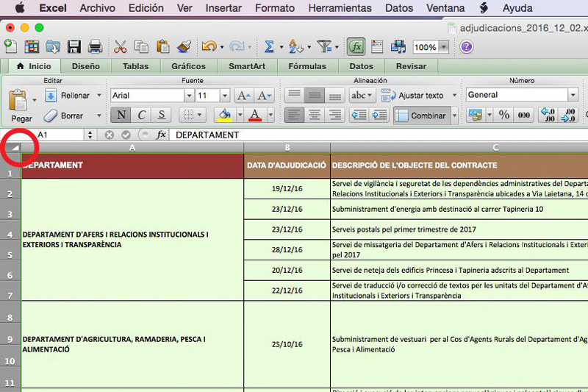Image resolution: width=588 pixels, height=392 pixels.
Task: Expand the Ajustar texto dropdown arrow
Action: click(454, 96)
